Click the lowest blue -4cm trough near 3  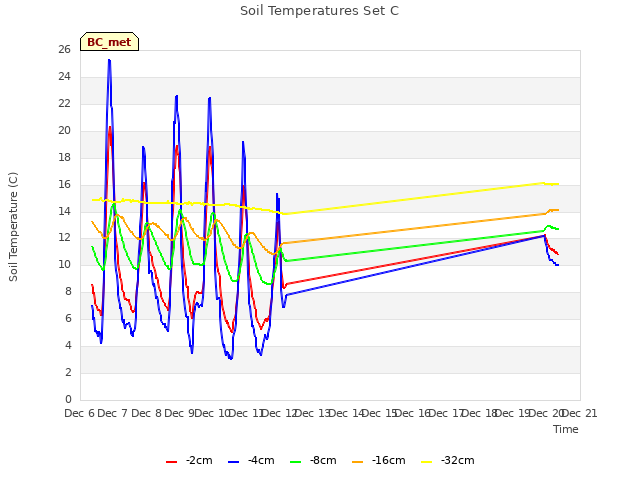click(x=231, y=358)
